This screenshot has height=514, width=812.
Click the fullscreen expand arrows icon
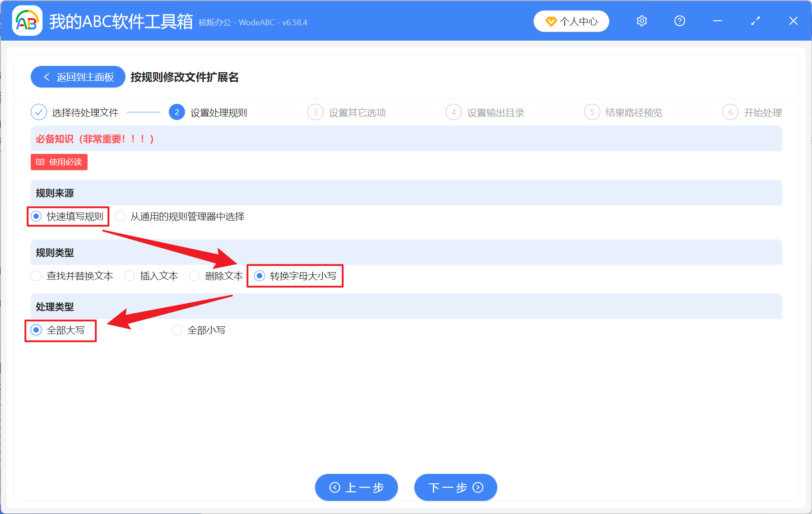click(756, 21)
